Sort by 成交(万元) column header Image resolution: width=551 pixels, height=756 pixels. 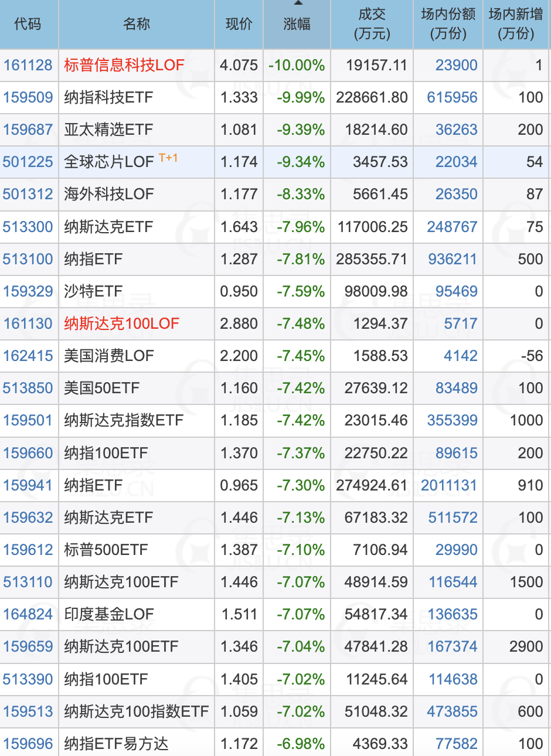(372, 24)
